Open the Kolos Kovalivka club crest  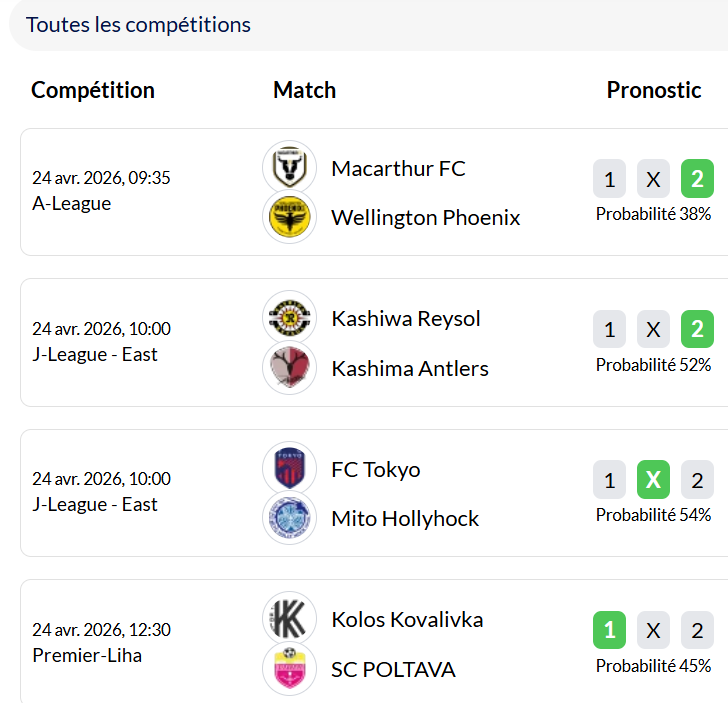[x=289, y=619]
